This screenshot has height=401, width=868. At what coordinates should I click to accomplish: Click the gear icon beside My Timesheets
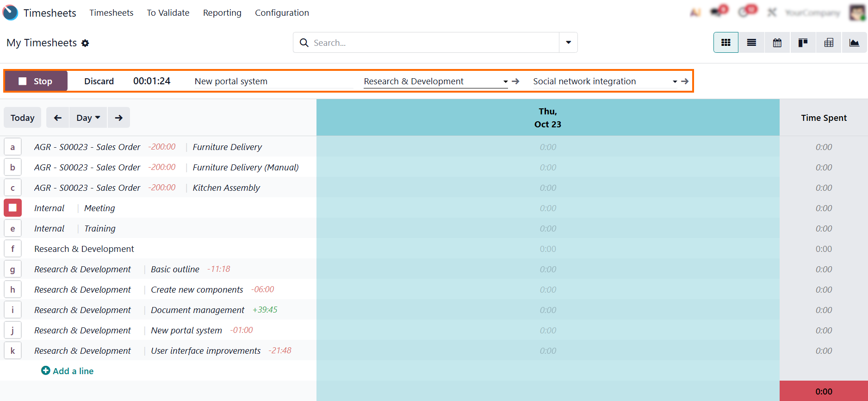[85, 43]
